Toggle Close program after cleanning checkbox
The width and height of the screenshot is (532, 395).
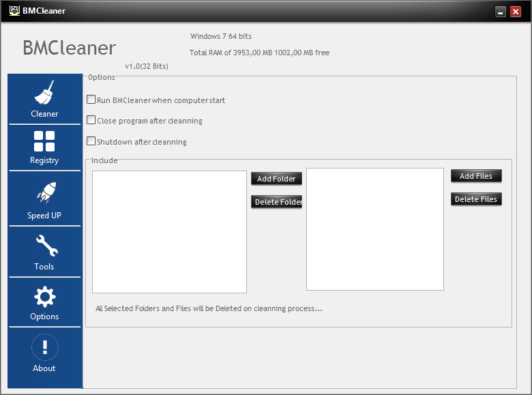point(91,120)
